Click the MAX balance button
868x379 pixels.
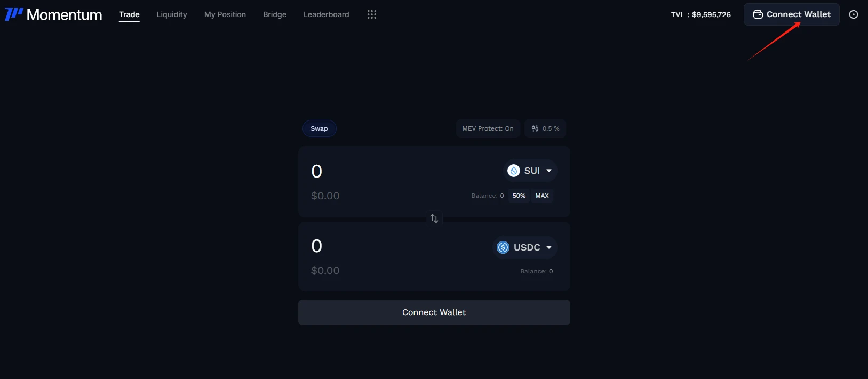542,196
